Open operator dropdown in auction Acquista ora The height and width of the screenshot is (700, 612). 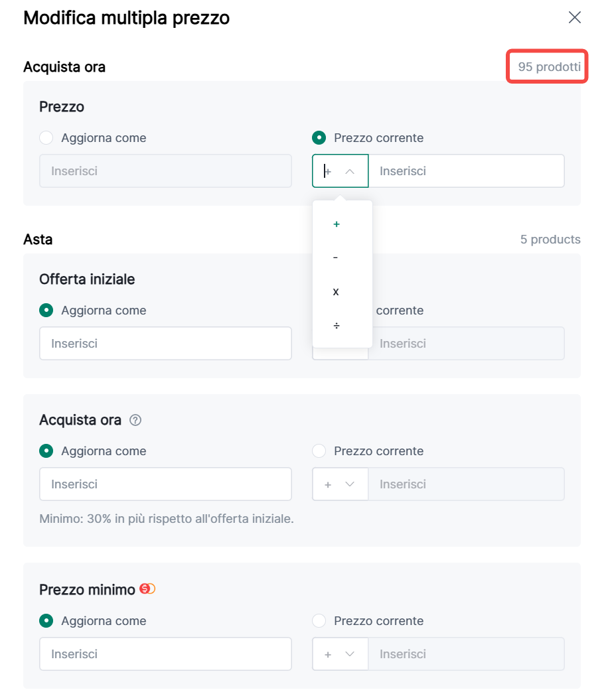tap(340, 484)
